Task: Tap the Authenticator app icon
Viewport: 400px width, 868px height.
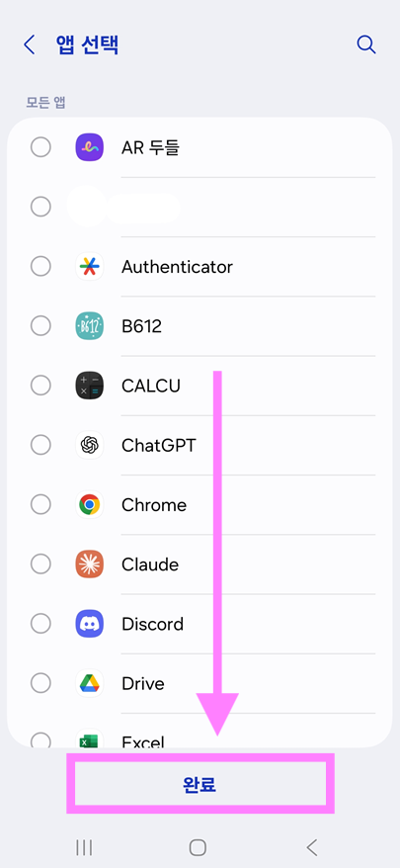Action: pyautogui.click(x=89, y=267)
